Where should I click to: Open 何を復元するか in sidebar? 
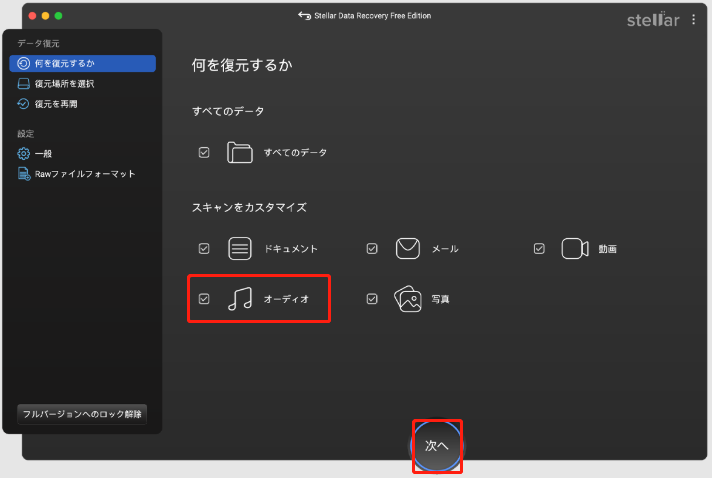pyautogui.click(x=83, y=64)
